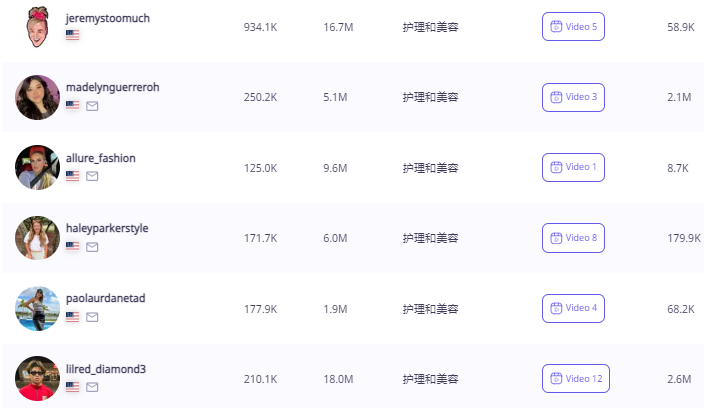Click the US flag icon under madelynguerreroh
704x408 pixels.
click(x=72, y=105)
